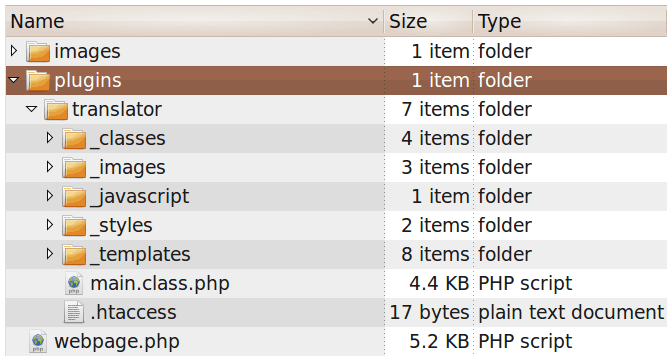Expand the _styles folder arrow

[x=50, y=225]
